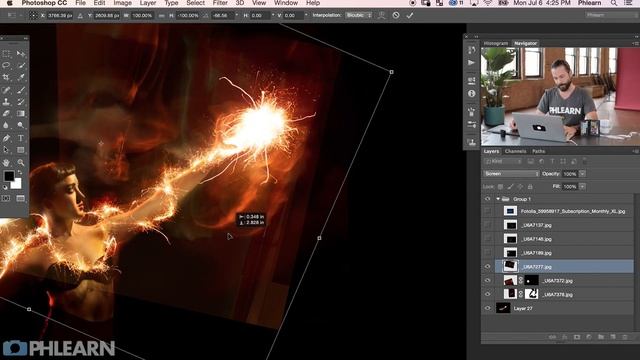Show the _U6A7137.jpg layer

tap(487, 225)
